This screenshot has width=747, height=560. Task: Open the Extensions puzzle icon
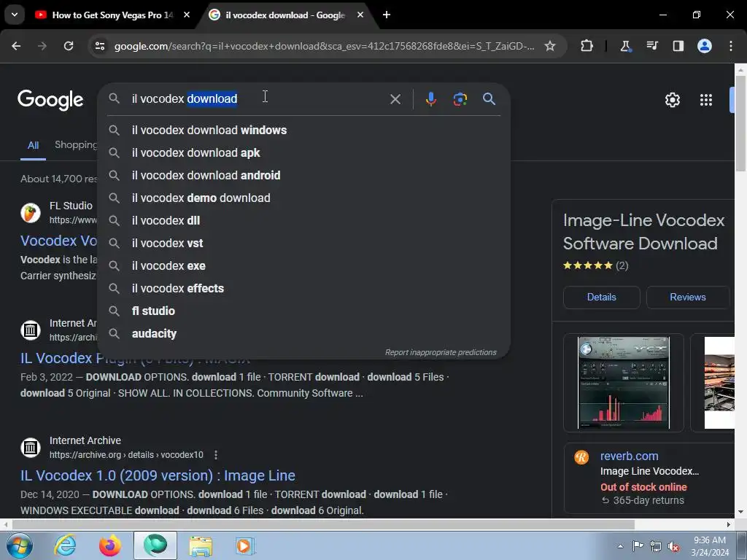(587, 46)
